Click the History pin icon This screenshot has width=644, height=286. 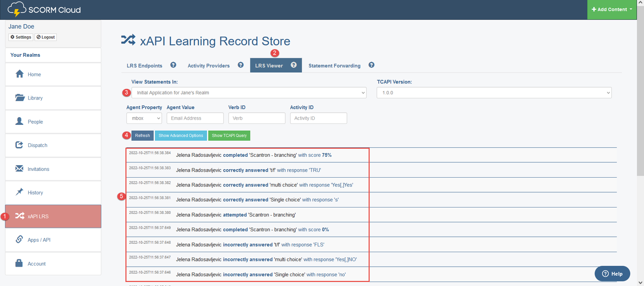pyautogui.click(x=19, y=192)
